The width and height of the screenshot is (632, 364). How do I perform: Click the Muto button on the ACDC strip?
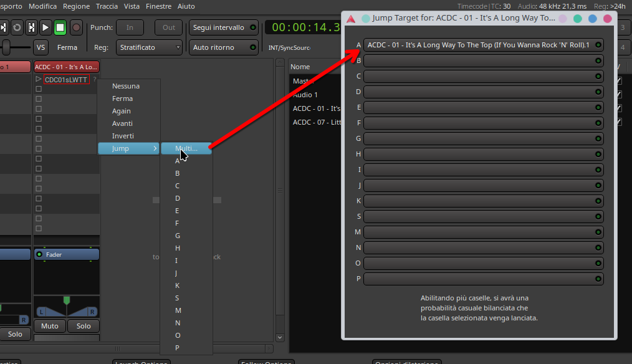pos(50,326)
